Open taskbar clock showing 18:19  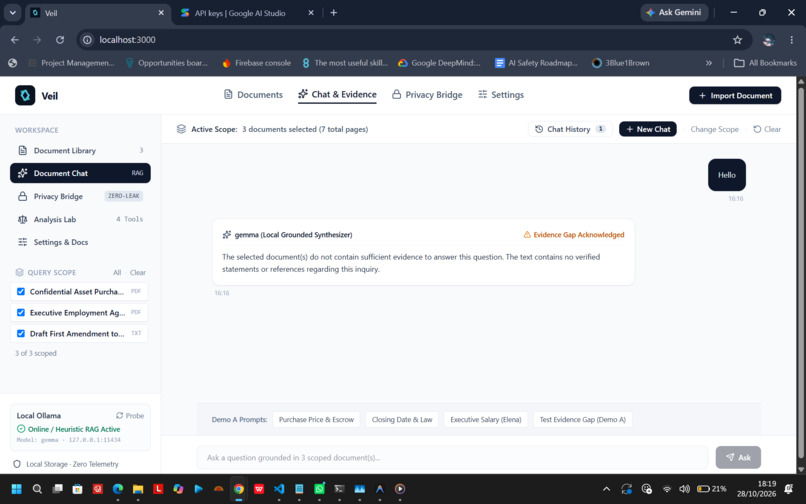[x=756, y=489]
